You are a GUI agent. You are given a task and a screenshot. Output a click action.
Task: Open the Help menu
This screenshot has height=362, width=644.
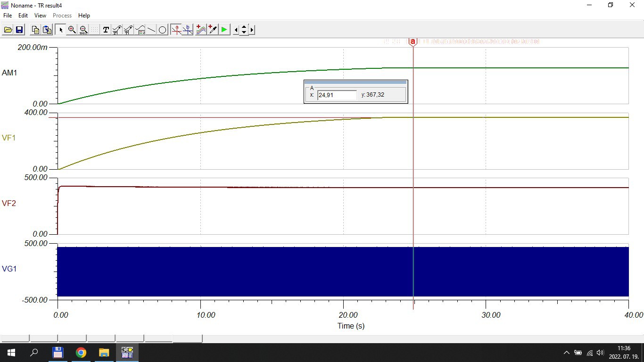click(x=84, y=16)
